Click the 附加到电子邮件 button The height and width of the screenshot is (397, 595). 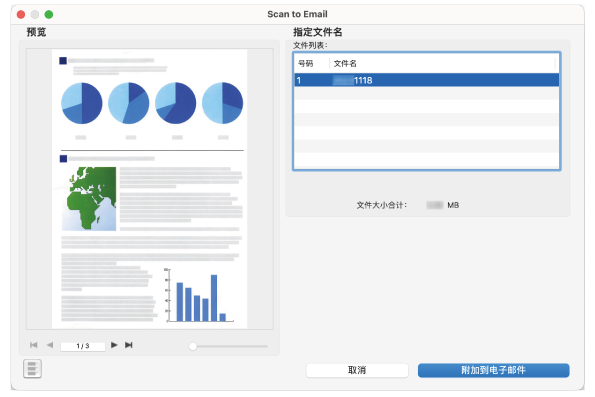pyautogui.click(x=493, y=370)
